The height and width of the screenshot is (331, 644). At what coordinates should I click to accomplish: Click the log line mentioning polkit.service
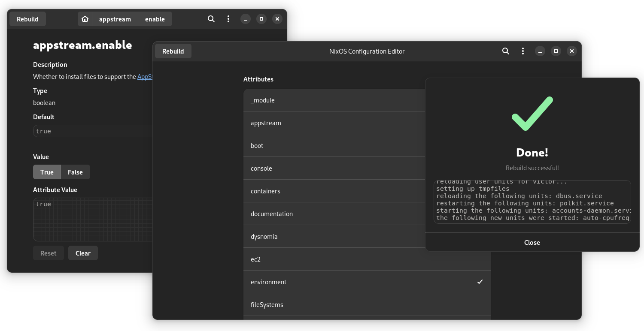(x=525, y=203)
